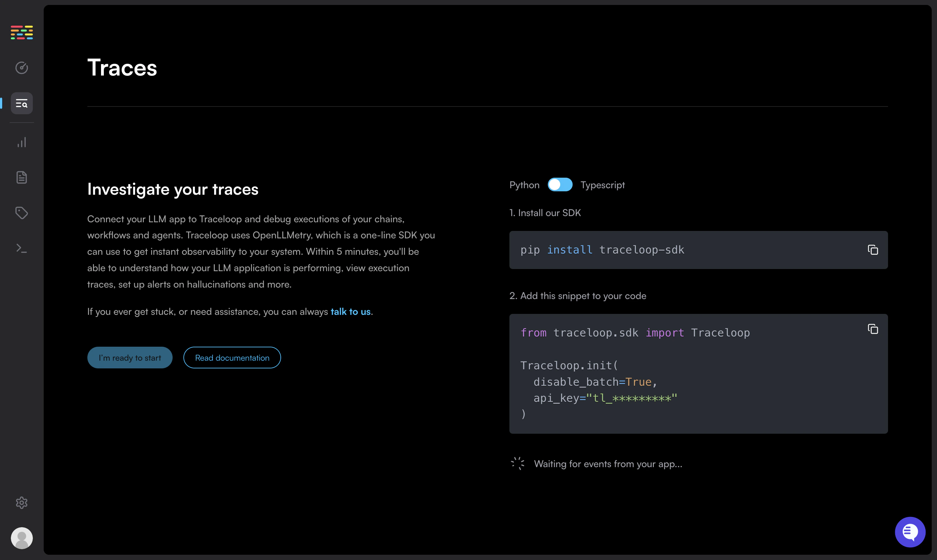Viewport: 937px width, 560px height.
Task: Click the user avatar profile picture
Action: click(x=21, y=538)
